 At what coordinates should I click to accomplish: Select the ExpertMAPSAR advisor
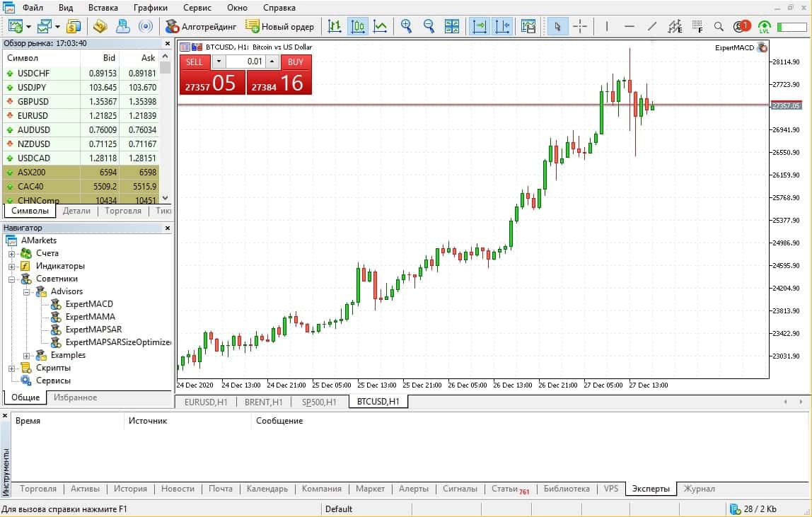tap(93, 330)
